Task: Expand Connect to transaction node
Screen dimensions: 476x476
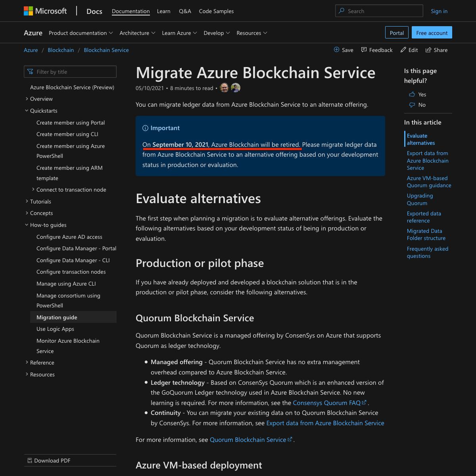Action: [x=33, y=190]
